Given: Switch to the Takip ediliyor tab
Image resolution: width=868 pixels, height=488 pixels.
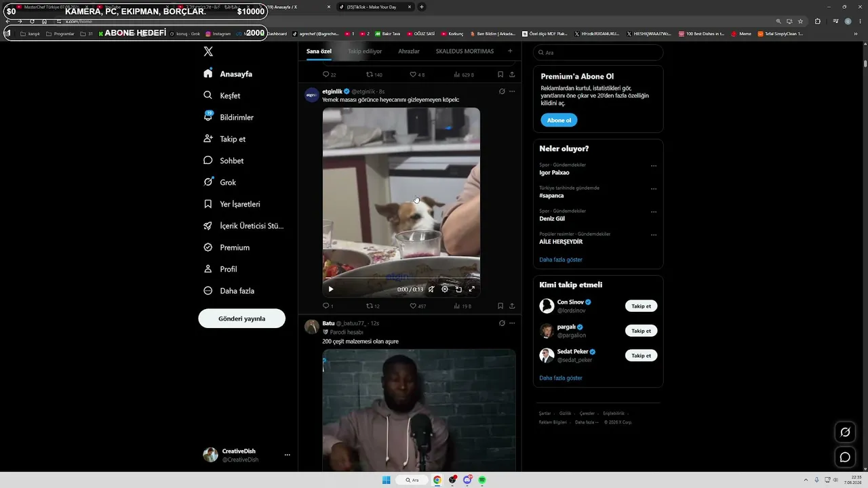Looking at the screenshot, I should pyautogui.click(x=365, y=52).
